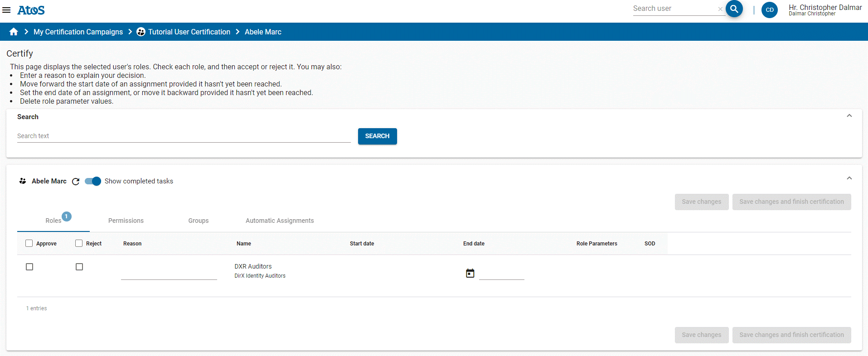Screen dimensions: 868x356
Task: Go to home via breadcrumb icon
Action: (x=14, y=32)
